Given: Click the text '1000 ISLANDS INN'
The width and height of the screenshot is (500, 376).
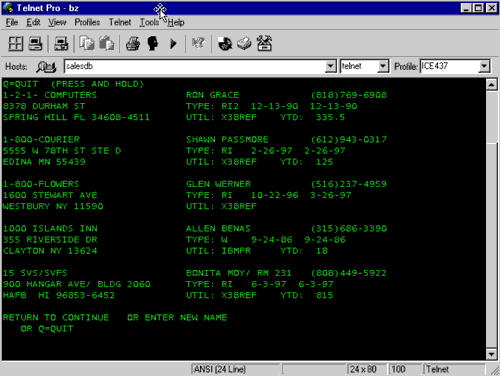Looking at the screenshot, I should pyautogui.click(x=50, y=228).
